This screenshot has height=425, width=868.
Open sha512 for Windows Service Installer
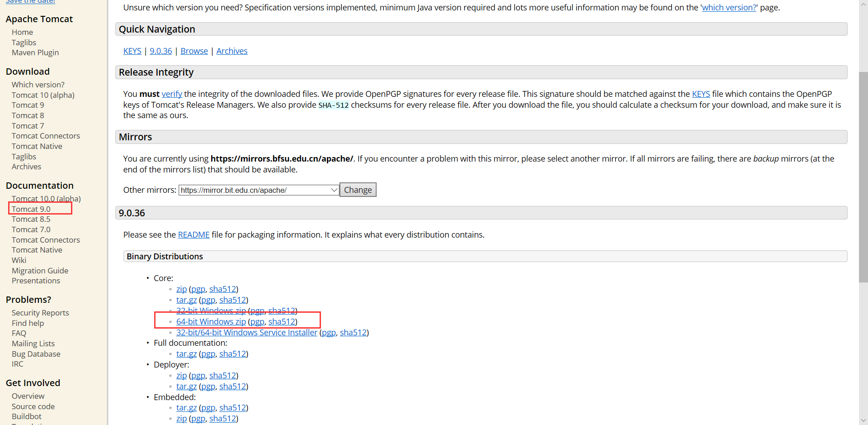click(x=353, y=333)
